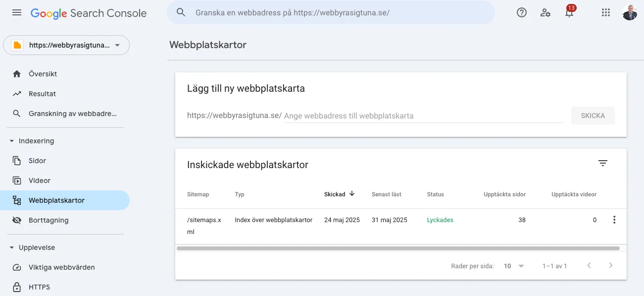This screenshot has height=296, width=644.
Task: Click the table's horizontal scrollbar
Action: (x=398, y=248)
